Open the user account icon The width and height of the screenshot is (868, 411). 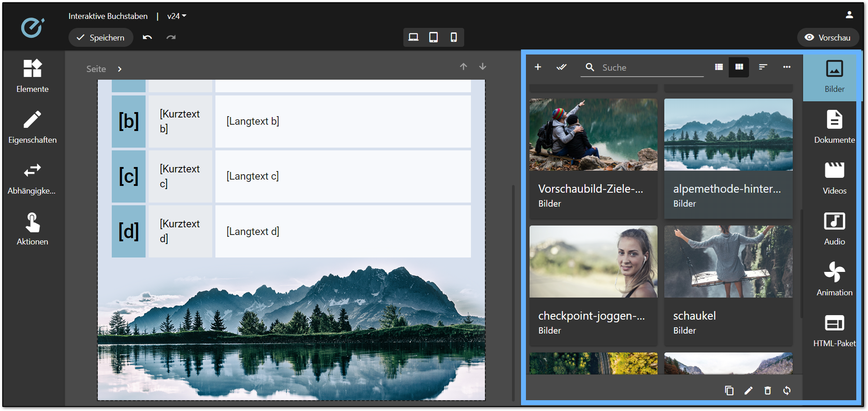[849, 15]
